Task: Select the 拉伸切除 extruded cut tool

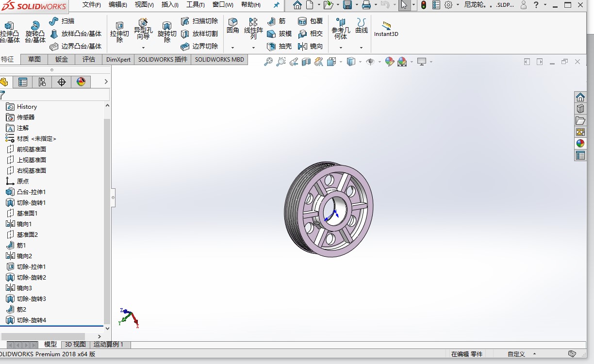Action: click(119, 32)
